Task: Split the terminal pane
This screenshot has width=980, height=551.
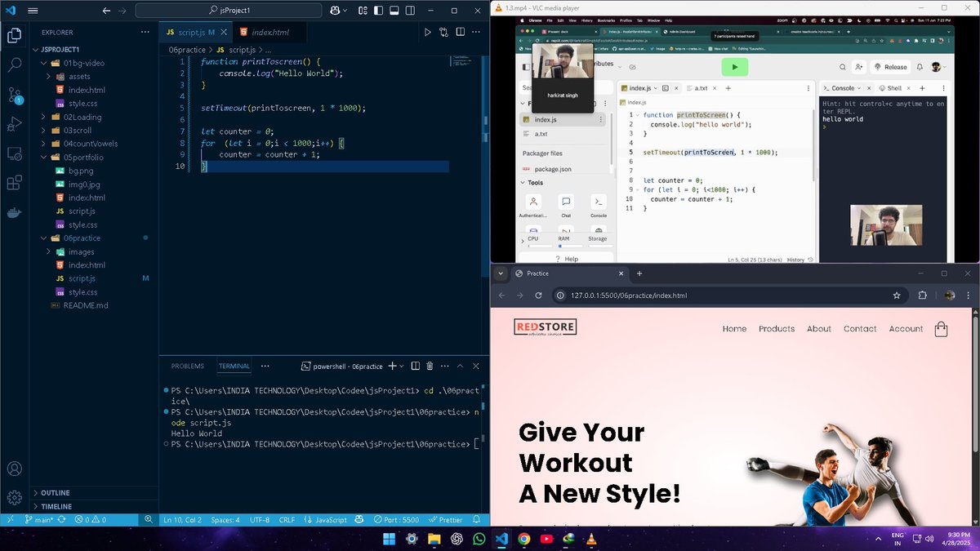Action: point(416,366)
